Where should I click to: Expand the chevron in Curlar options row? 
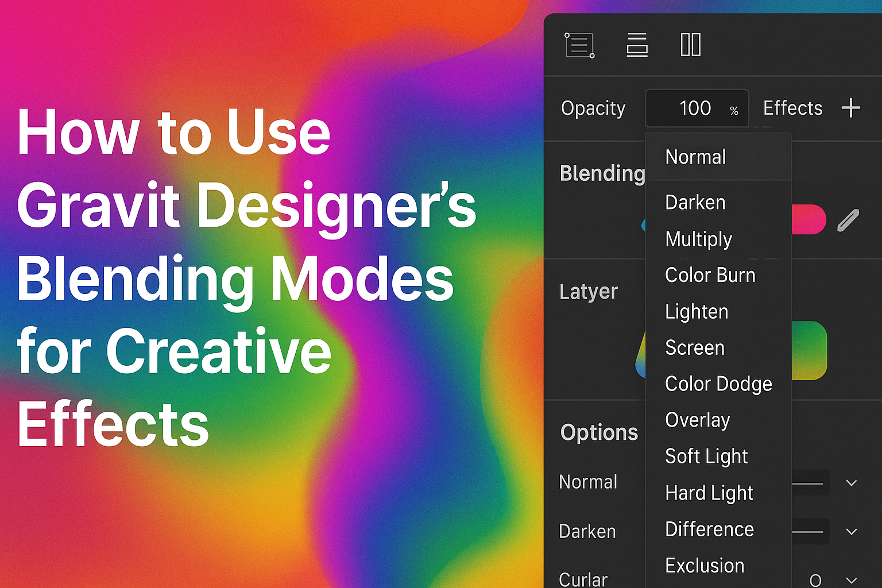pyautogui.click(x=852, y=580)
